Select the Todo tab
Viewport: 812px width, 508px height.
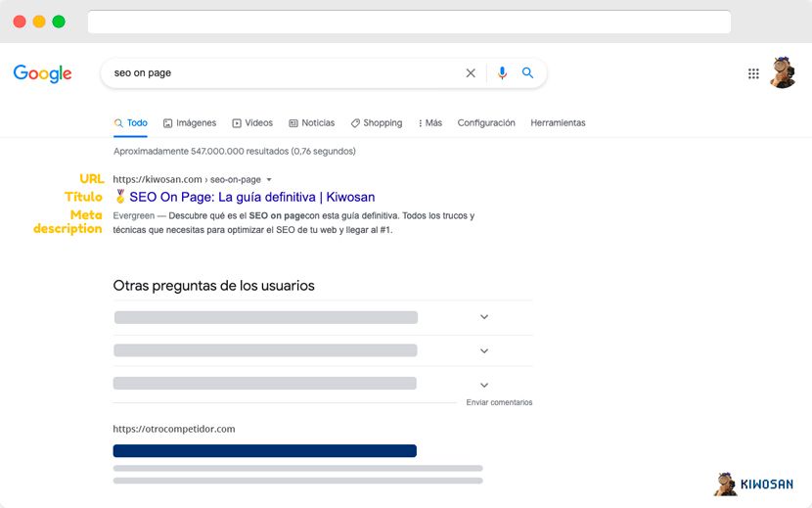coord(130,123)
